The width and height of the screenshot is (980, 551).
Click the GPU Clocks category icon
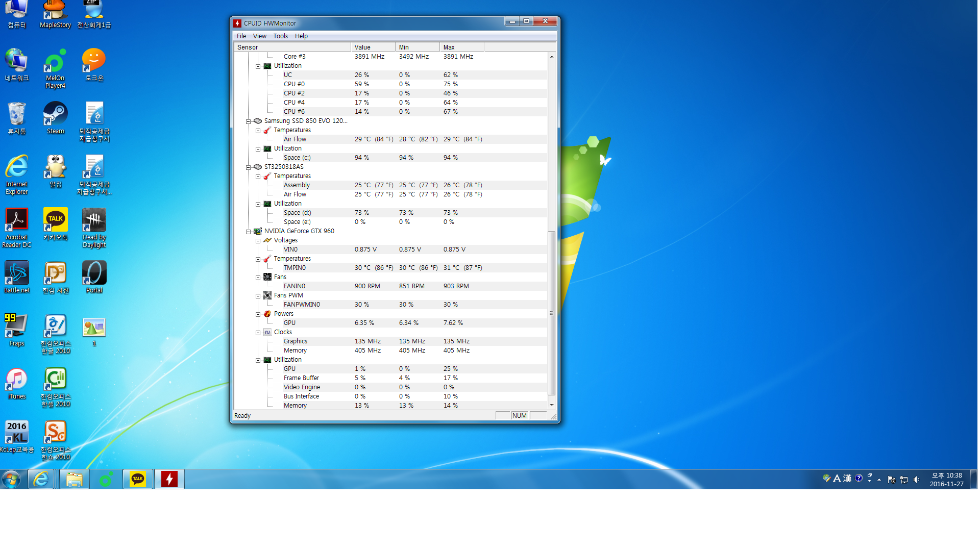click(x=267, y=332)
